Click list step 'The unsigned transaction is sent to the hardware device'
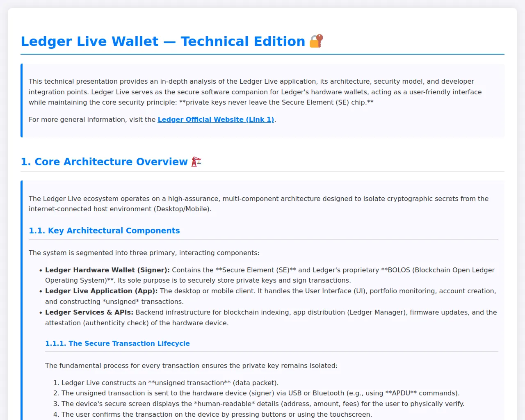The width and height of the screenshot is (525, 420). pos(260,393)
